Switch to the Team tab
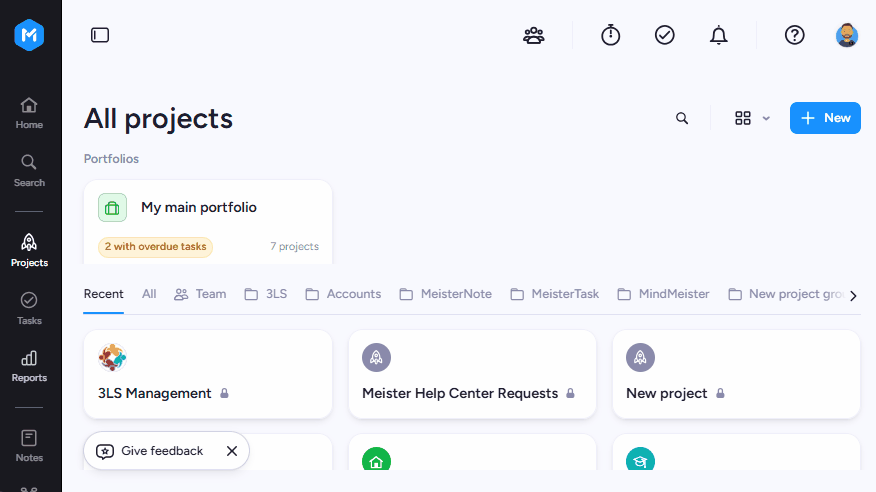The image size is (876, 492). pyautogui.click(x=200, y=294)
